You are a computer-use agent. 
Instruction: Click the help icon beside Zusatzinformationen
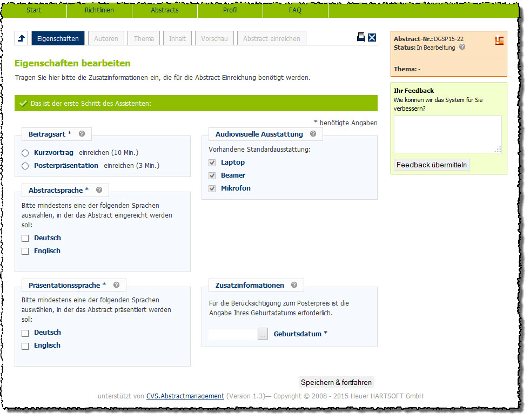[x=294, y=285]
